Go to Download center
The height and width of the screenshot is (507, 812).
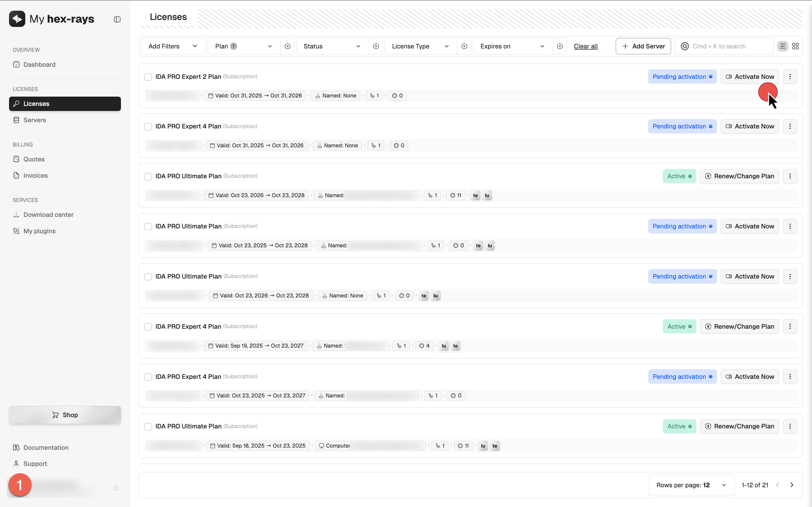click(x=48, y=215)
